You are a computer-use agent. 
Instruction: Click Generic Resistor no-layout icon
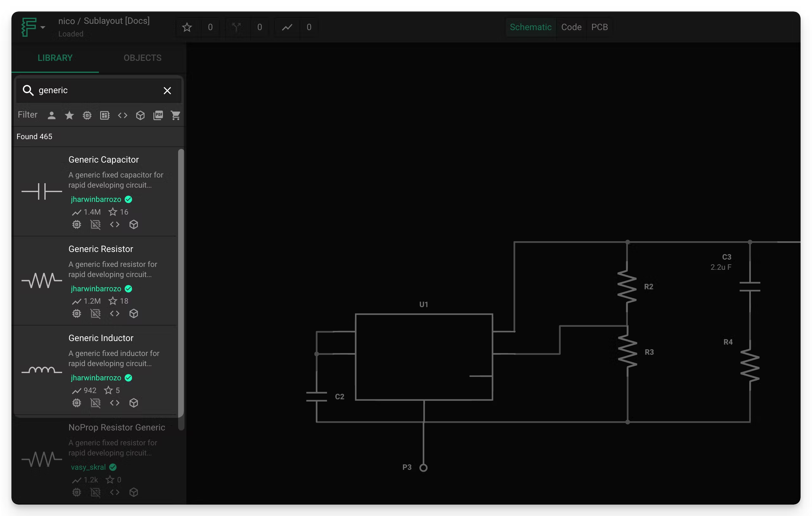click(95, 314)
